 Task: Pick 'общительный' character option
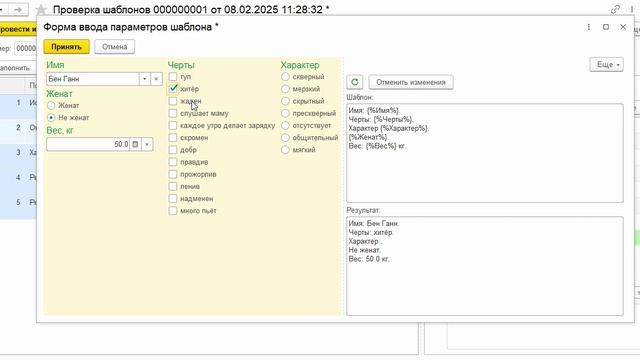[285, 138]
